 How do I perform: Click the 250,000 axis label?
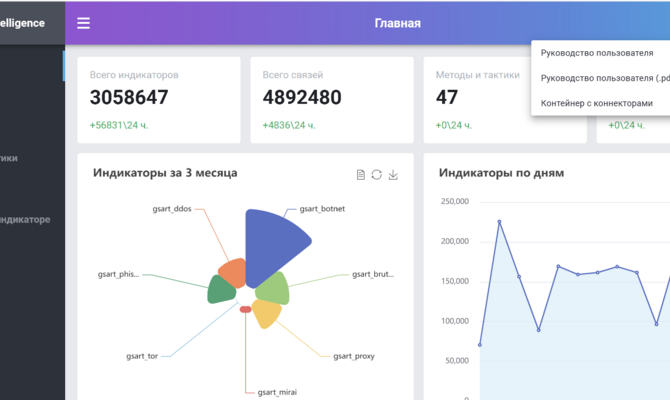(455, 201)
